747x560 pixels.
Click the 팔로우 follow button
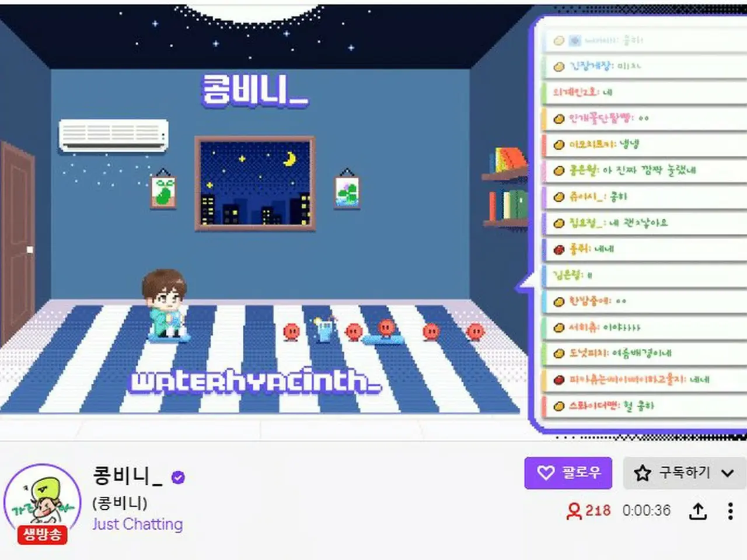(x=568, y=473)
